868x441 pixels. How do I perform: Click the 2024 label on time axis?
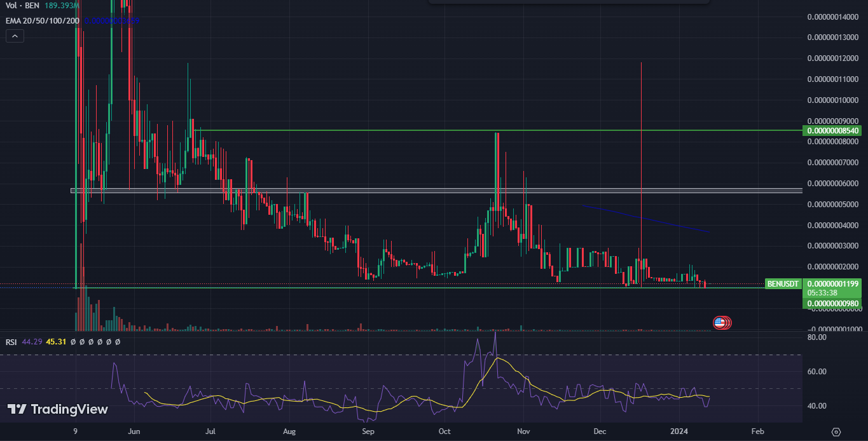pyautogui.click(x=679, y=431)
